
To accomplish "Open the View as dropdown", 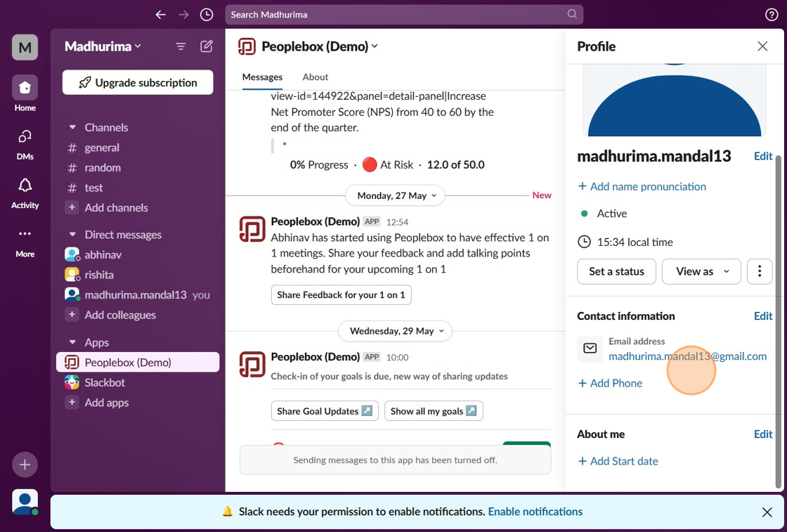I will click(x=701, y=271).
